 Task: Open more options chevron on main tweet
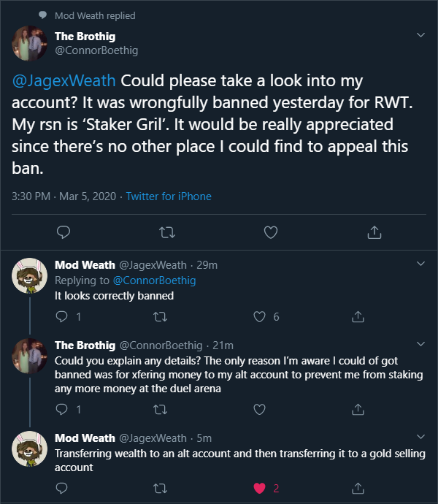click(420, 34)
